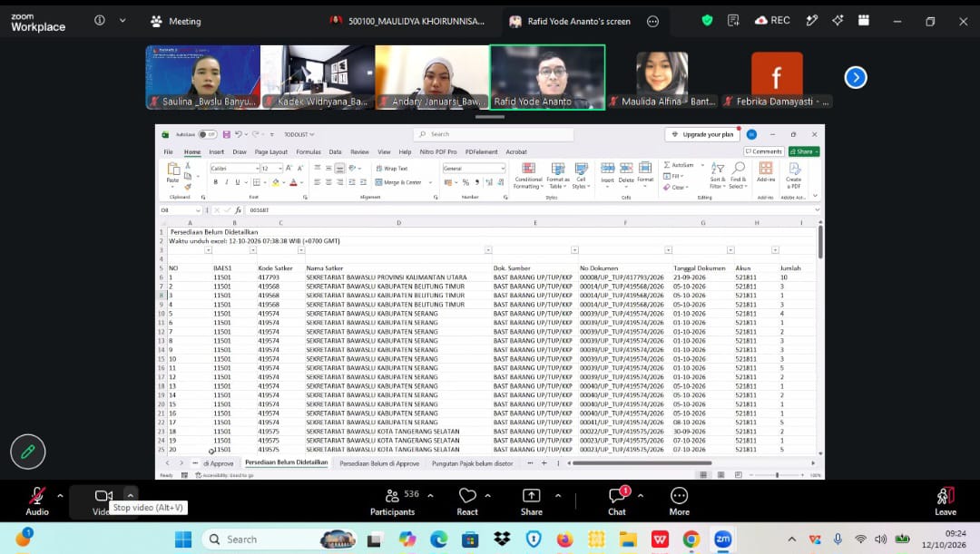Click the Find & Select magnifier icon
The height and width of the screenshot is (554, 980).
pyautogui.click(x=739, y=168)
